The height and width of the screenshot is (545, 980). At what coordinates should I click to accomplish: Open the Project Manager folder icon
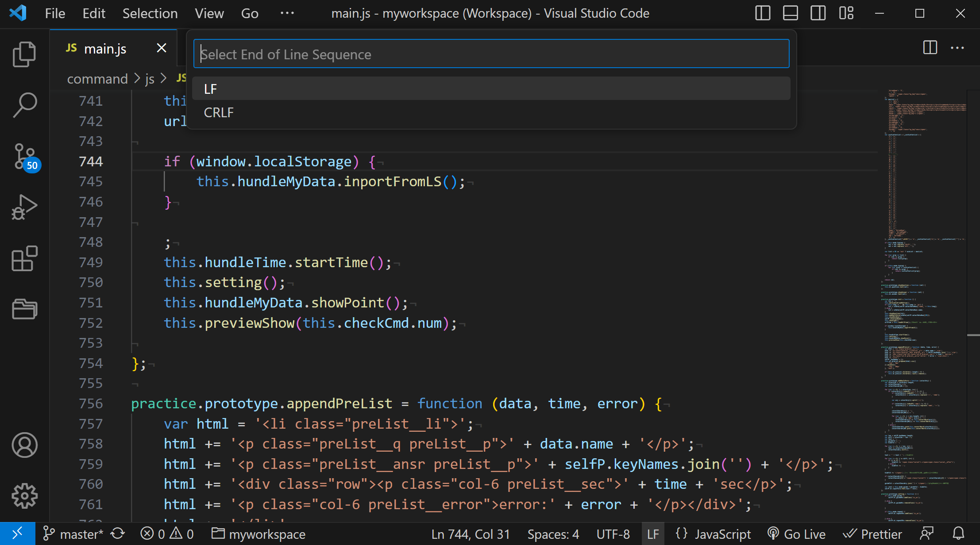[x=24, y=309]
